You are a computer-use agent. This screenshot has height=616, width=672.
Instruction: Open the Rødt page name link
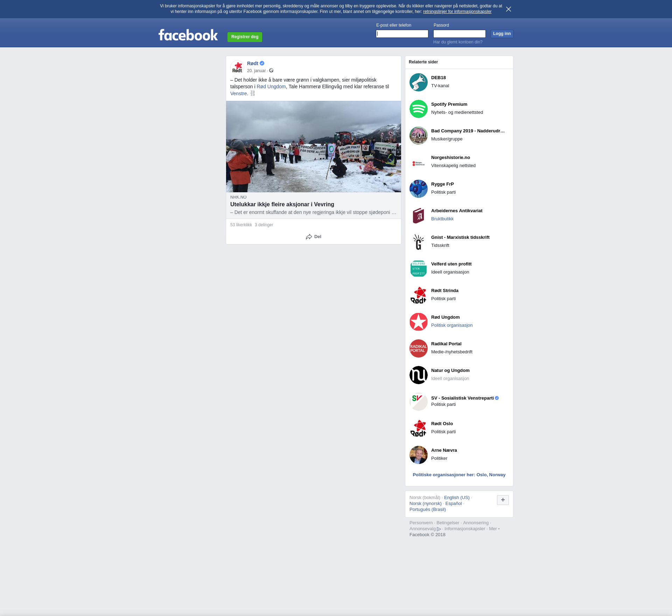(x=253, y=63)
